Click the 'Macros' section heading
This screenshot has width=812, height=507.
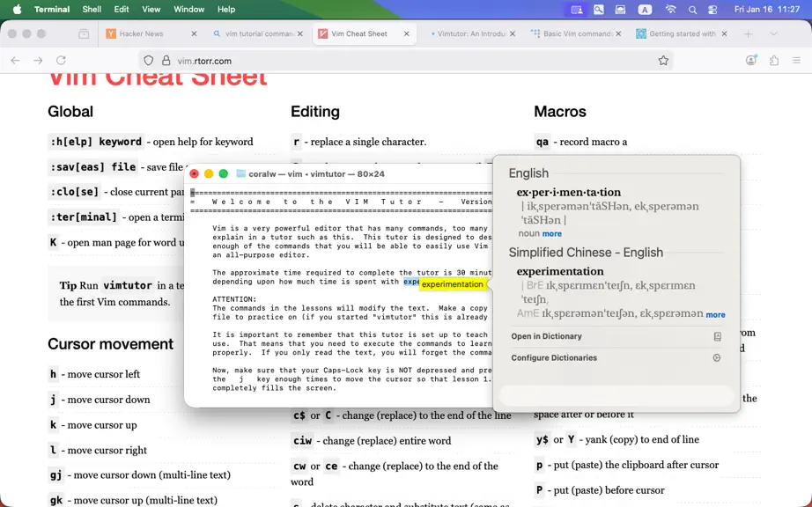[560, 112]
